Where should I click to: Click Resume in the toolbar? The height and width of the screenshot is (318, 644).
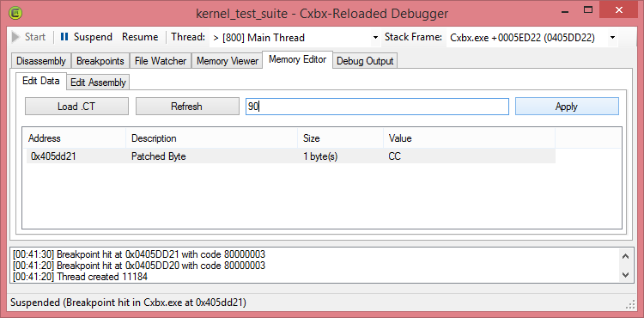coord(140,37)
